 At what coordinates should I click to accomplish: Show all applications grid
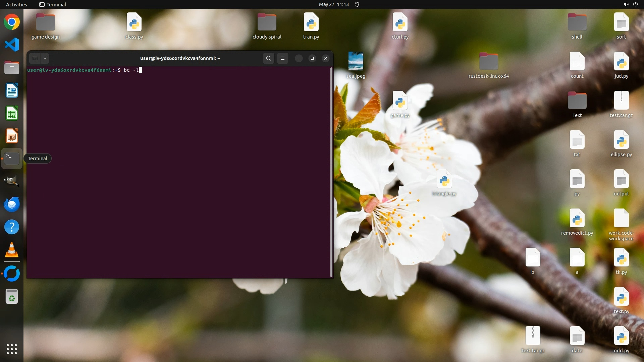(12, 349)
